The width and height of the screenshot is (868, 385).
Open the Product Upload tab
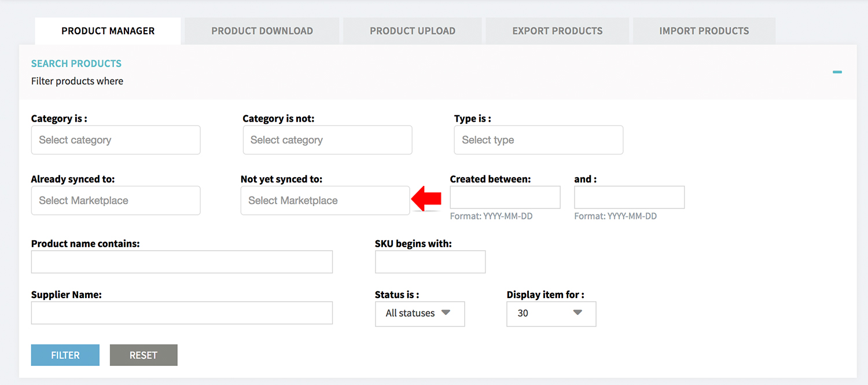coord(413,31)
